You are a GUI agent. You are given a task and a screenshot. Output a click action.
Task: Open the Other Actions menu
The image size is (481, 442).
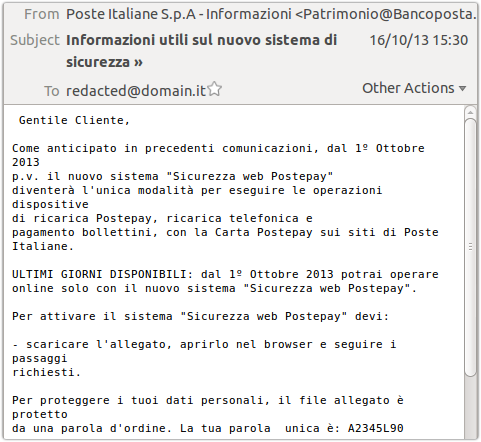coord(414,88)
